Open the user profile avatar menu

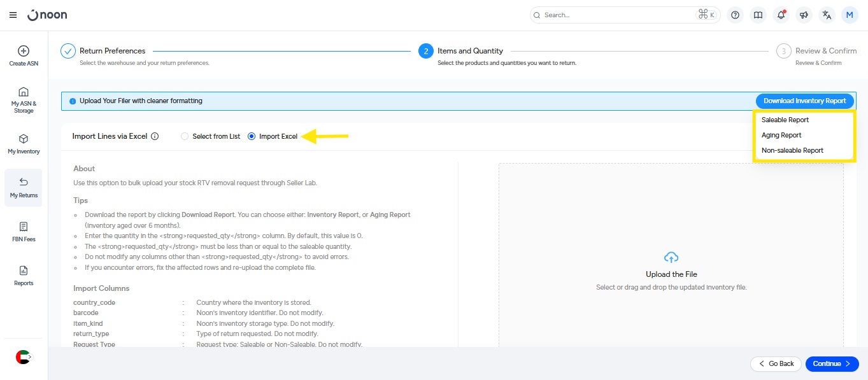pyautogui.click(x=850, y=15)
